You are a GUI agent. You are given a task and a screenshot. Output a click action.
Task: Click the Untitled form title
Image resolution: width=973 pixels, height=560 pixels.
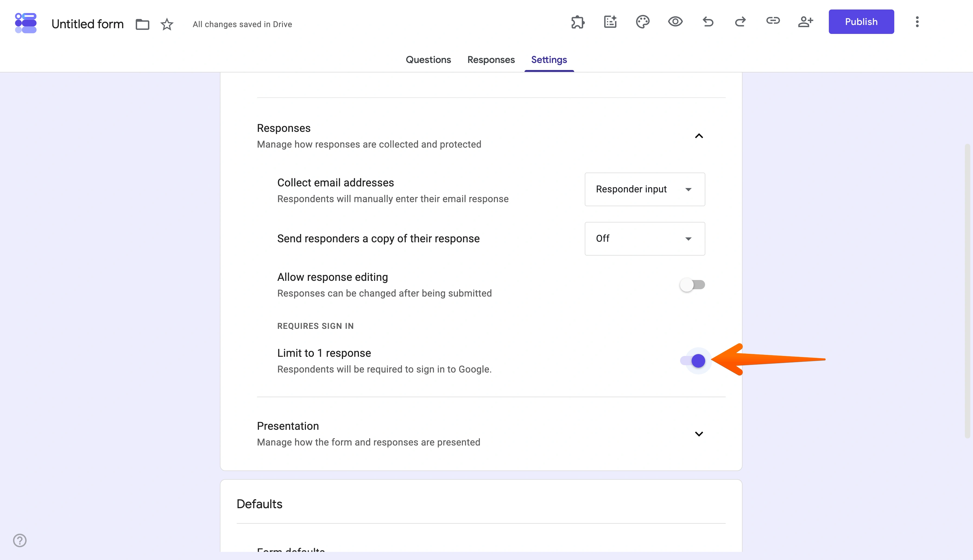(87, 24)
